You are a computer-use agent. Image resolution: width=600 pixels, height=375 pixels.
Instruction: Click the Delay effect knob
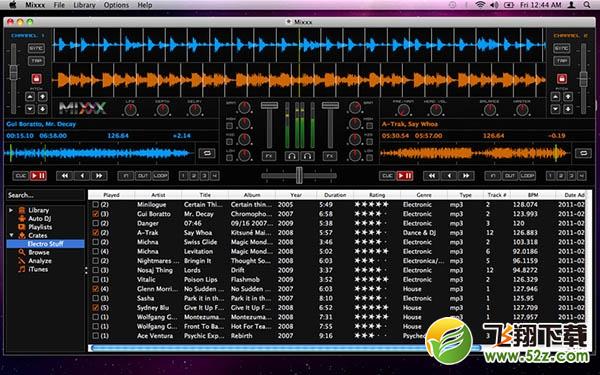[195, 110]
